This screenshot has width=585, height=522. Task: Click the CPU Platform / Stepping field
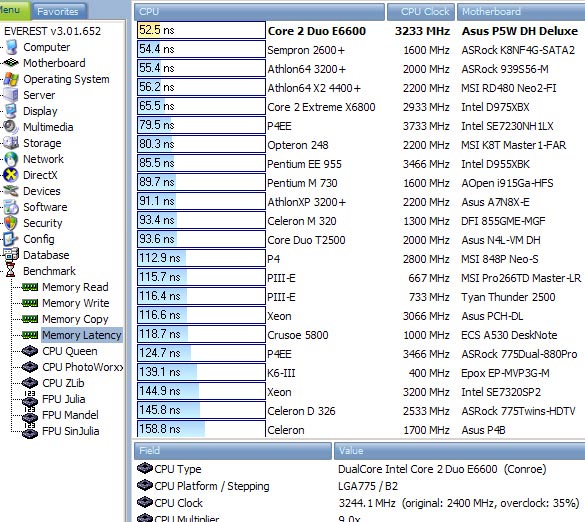[x=212, y=486]
